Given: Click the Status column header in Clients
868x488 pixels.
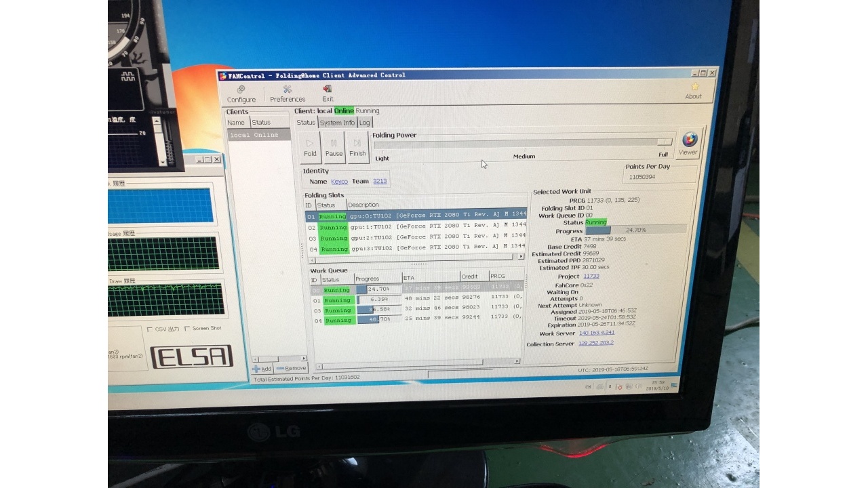Looking at the screenshot, I should point(270,123).
